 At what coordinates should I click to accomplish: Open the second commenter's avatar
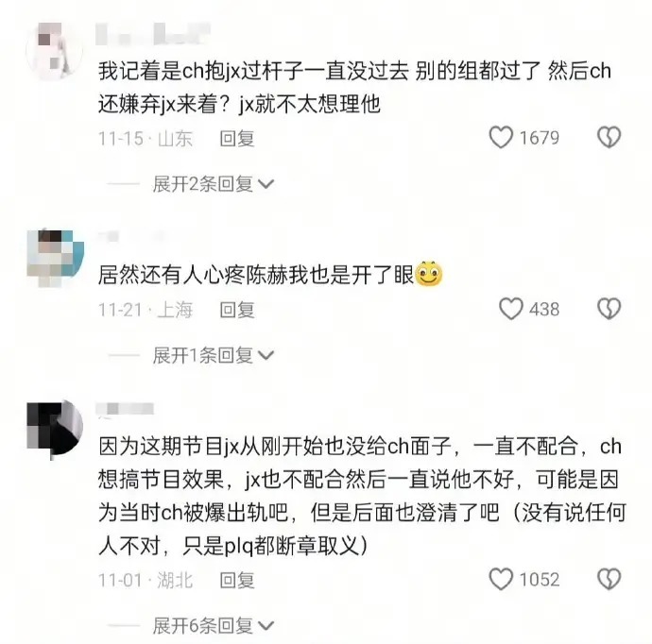(x=55, y=258)
